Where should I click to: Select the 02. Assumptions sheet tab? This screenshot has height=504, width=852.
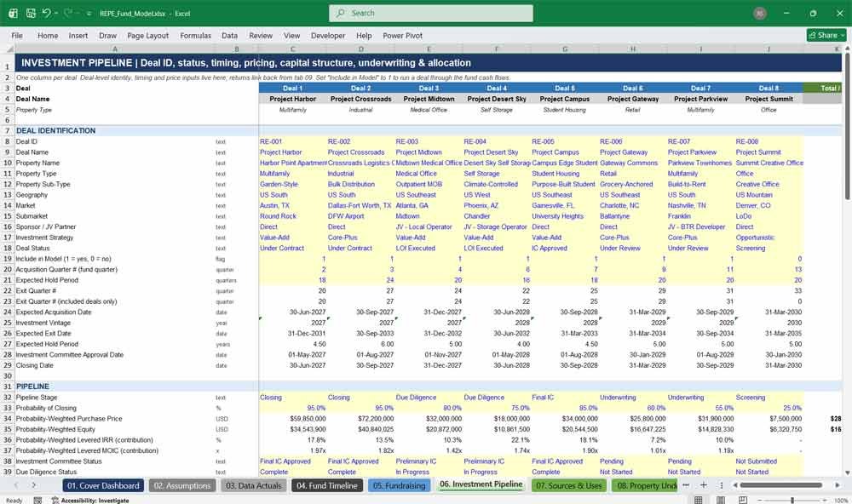181,485
